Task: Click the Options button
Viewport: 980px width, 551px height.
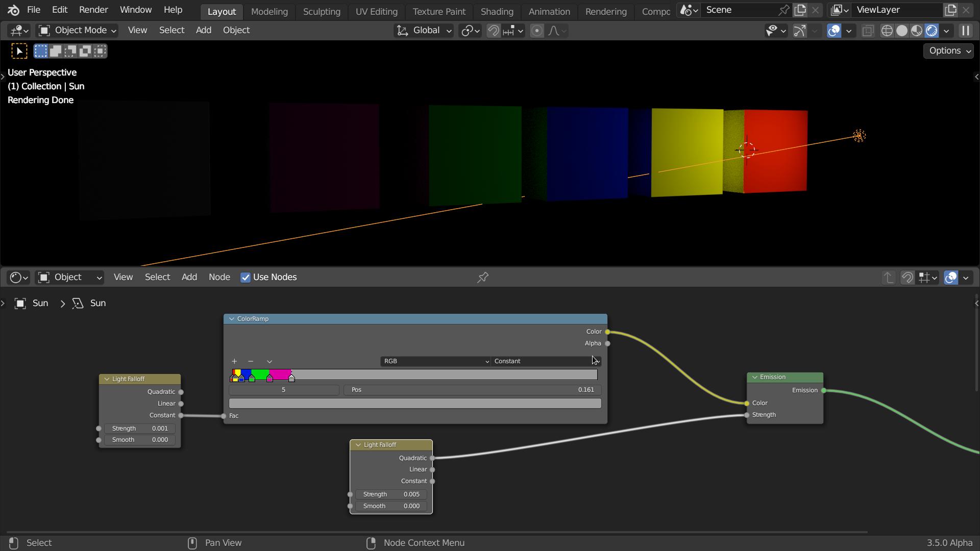Action: (x=948, y=51)
